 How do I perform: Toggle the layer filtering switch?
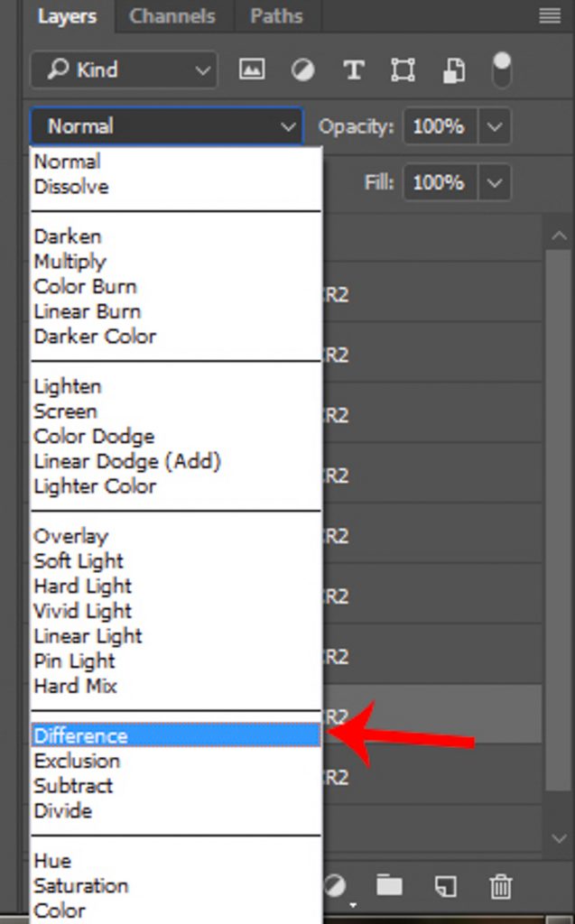[x=502, y=69]
